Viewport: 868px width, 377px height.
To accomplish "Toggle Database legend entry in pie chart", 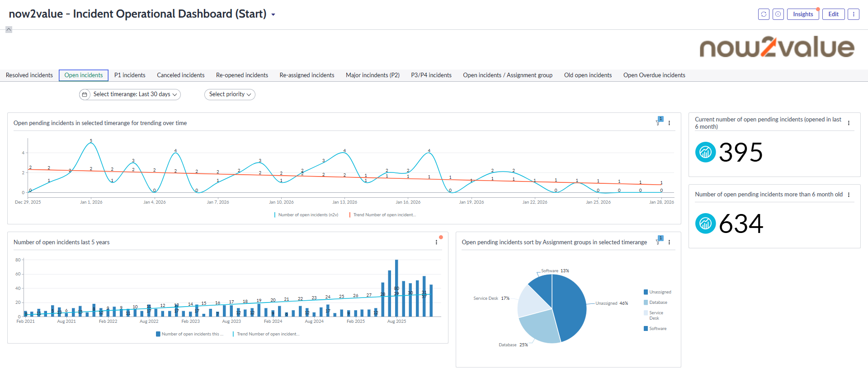I will (x=656, y=303).
